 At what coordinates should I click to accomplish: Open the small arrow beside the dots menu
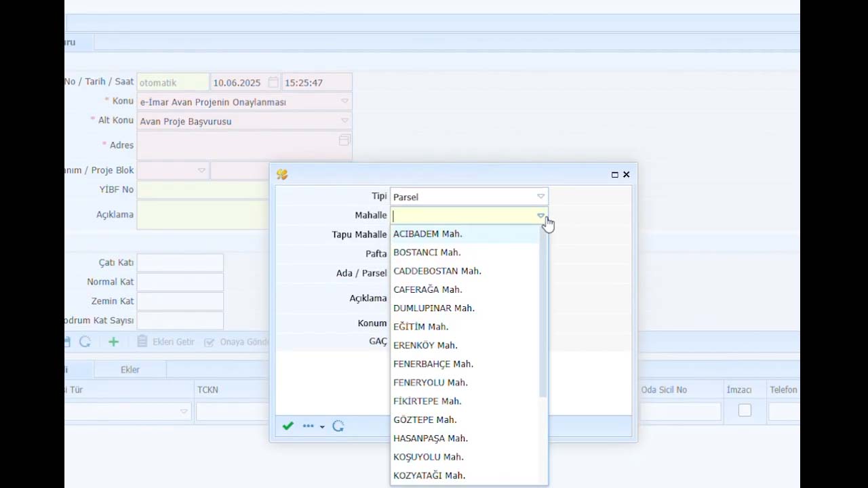point(322,427)
